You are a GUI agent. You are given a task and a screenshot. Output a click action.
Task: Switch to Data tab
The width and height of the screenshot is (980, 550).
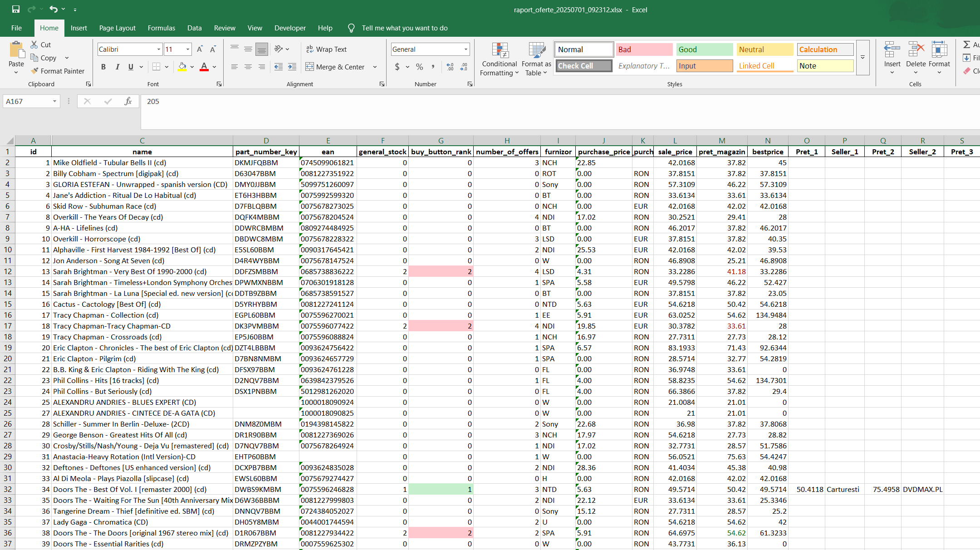195,28
